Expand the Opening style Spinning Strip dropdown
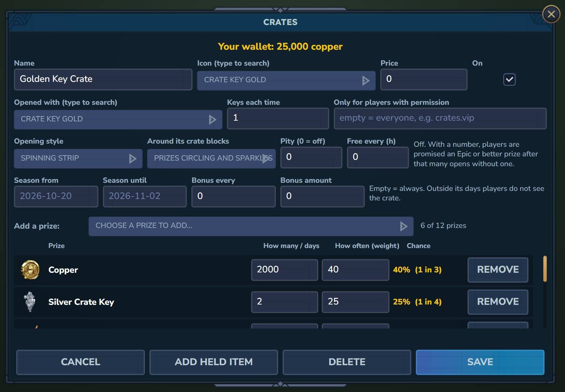Image resolution: width=565 pixels, height=392 pixels. pyautogui.click(x=78, y=158)
